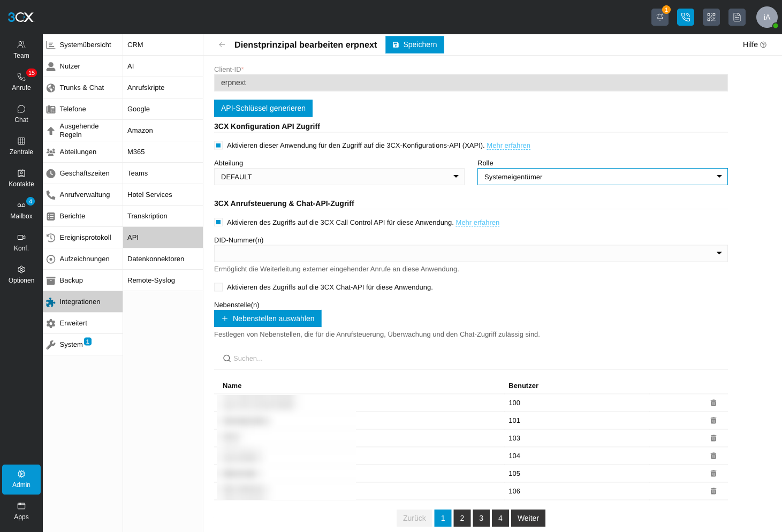782x532 pixels.
Task: Open the notifications bell icon
Action: click(660, 17)
